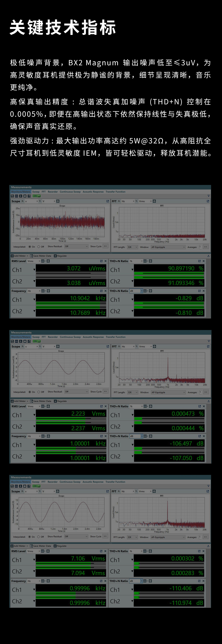Pop out Scope panel in 7.106 Vrms window
The width and height of the screenshot is (222, 644).
coord(108,491)
